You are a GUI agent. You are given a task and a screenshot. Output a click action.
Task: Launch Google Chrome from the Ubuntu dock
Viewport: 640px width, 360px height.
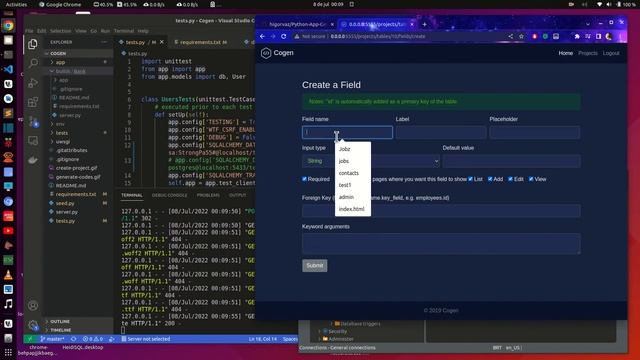tap(8, 26)
